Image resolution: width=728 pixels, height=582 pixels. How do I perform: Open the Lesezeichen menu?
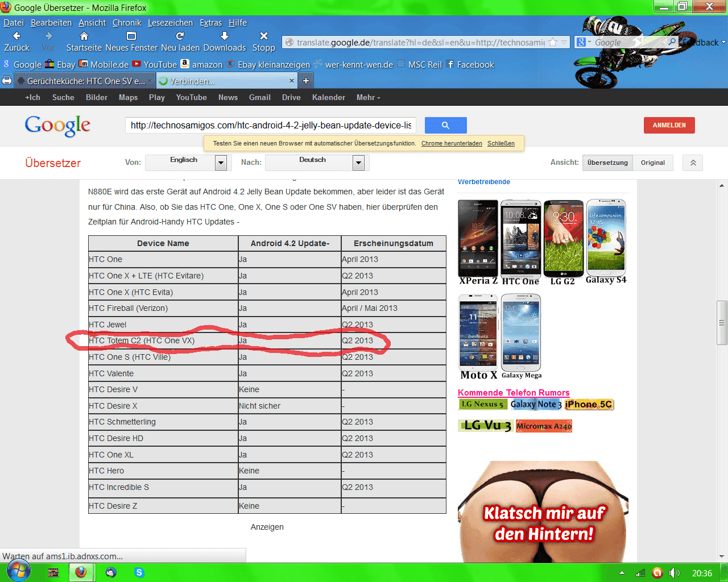171,23
